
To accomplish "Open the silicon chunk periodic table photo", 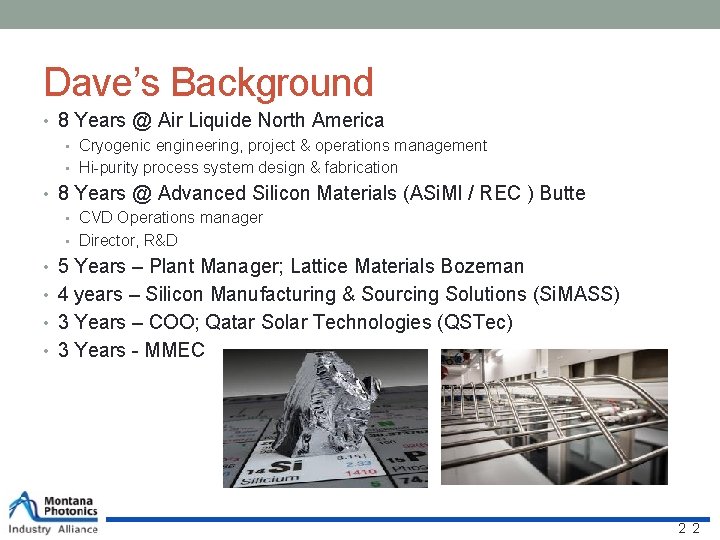I will [x=325, y=418].
